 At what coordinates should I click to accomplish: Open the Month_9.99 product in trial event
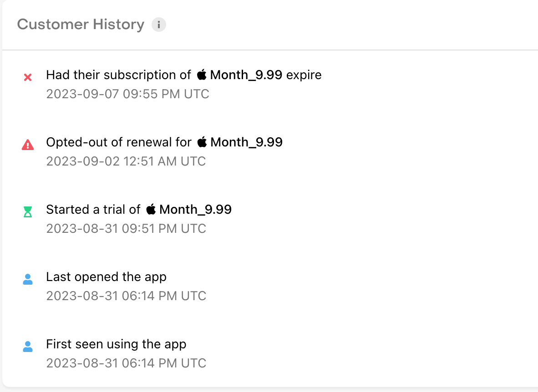click(195, 210)
